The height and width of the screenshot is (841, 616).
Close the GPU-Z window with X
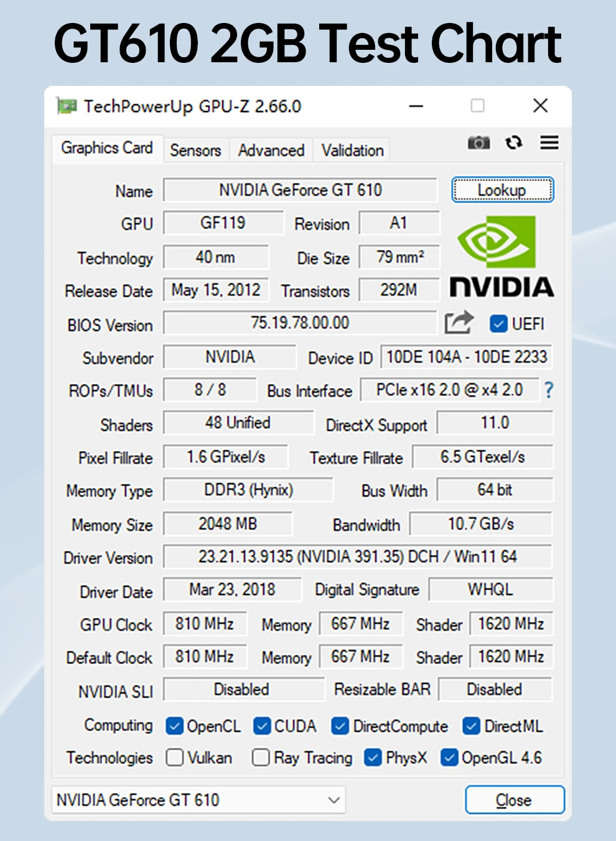pyautogui.click(x=541, y=106)
